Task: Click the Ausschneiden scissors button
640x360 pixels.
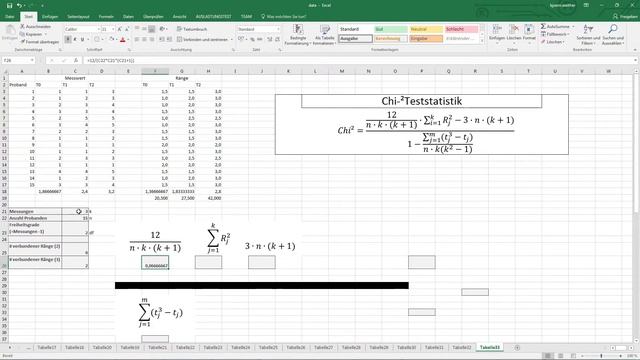Action: pyautogui.click(x=36, y=27)
